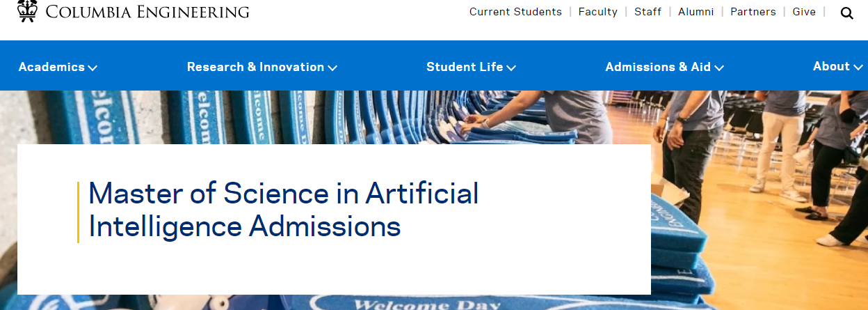Visit the Staff link
868x310 pixels.
pyautogui.click(x=648, y=12)
